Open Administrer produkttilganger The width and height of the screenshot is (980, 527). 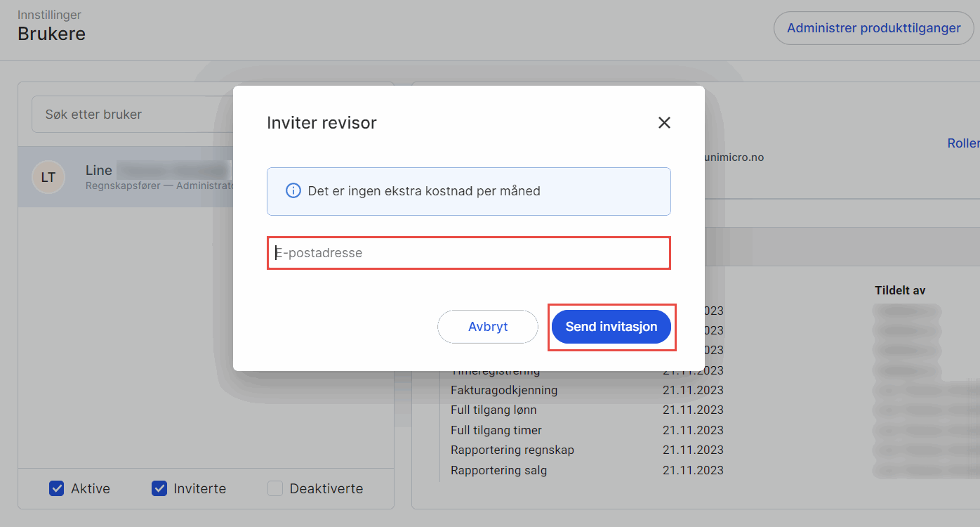873,29
